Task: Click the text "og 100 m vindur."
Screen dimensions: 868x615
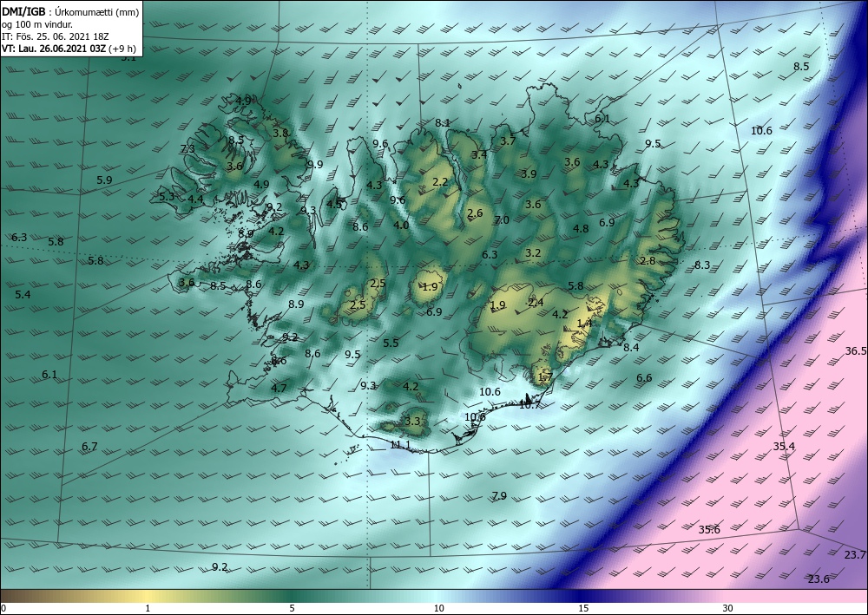Action: (37, 25)
